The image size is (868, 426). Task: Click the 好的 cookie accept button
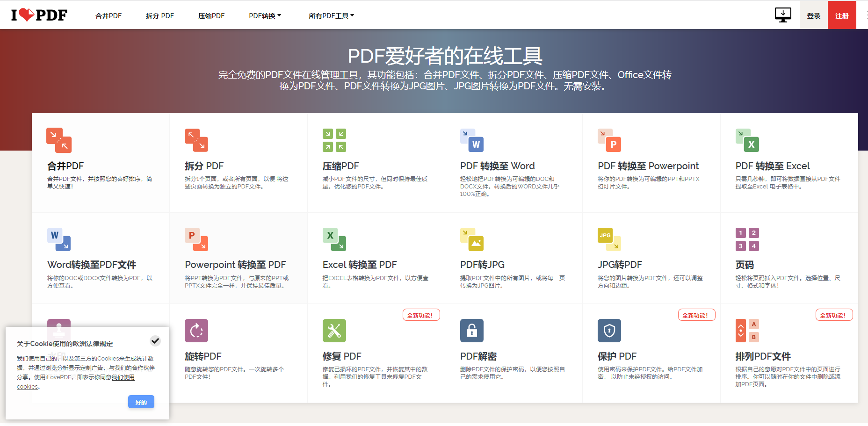coord(141,402)
